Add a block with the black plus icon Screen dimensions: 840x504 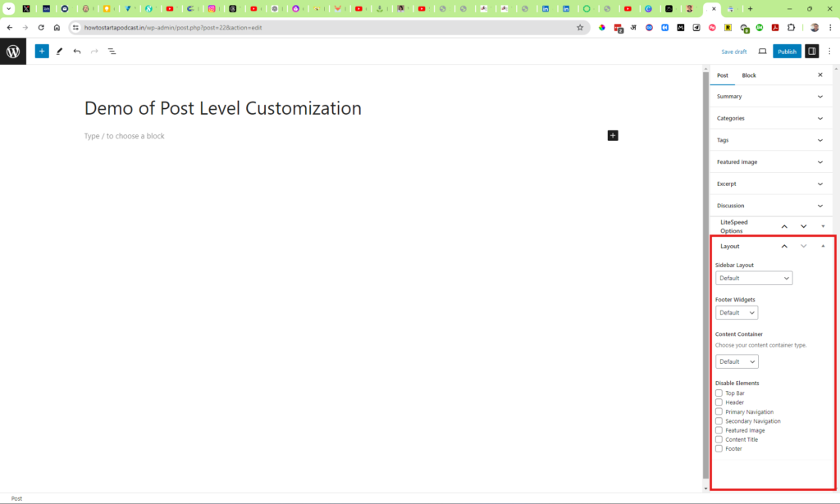pos(613,136)
